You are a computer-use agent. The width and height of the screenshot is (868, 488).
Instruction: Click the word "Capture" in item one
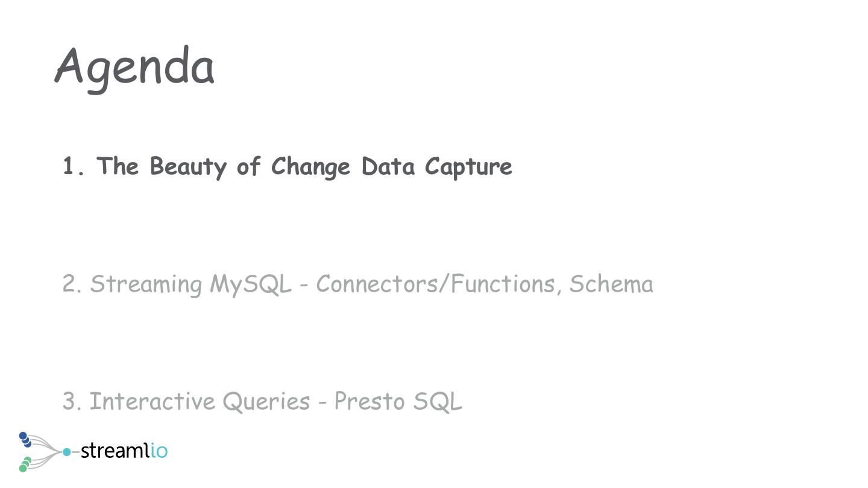468,166
